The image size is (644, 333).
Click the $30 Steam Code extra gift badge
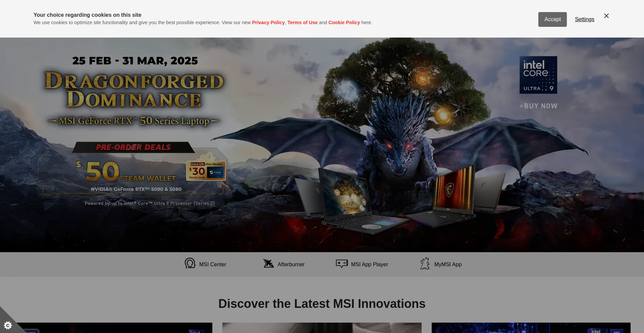[x=206, y=170]
